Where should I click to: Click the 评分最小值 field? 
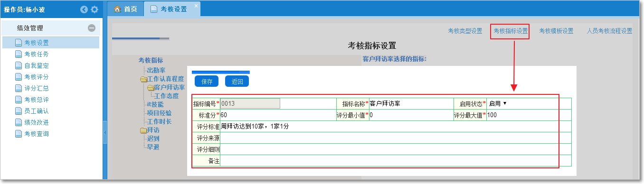coord(411,115)
